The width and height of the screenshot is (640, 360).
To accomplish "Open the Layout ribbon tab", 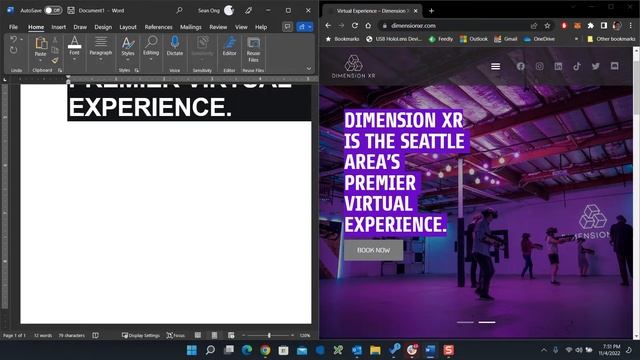I will [x=128, y=27].
